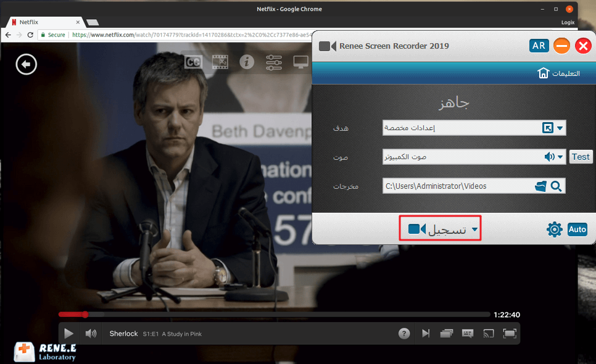The width and height of the screenshot is (596, 364).
Task: Select the Netflix tab in Chrome
Action: click(x=45, y=22)
